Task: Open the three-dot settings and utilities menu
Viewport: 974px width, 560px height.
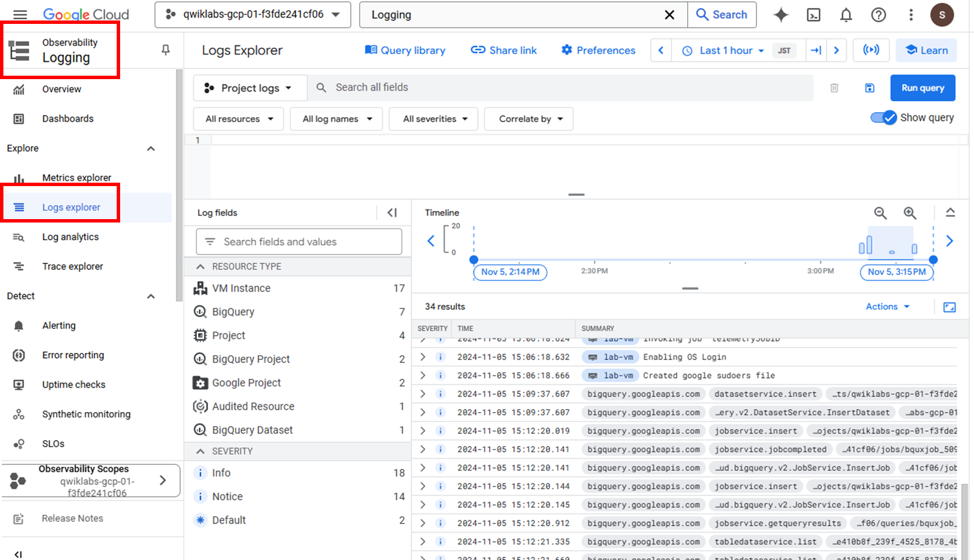Action: pyautogui.click(x=911, y=15)
